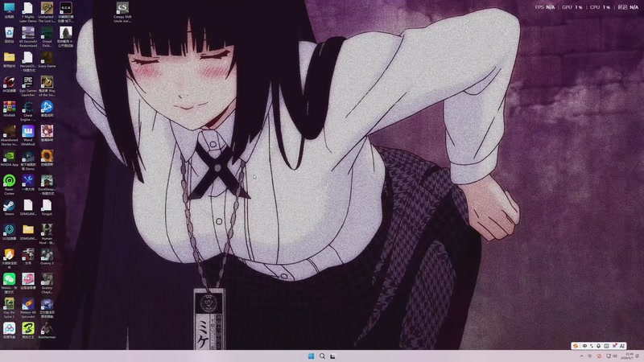The image size is (644, 362).
Task: Open the This PC desktop icon
Action: click(x=9, y=10)
